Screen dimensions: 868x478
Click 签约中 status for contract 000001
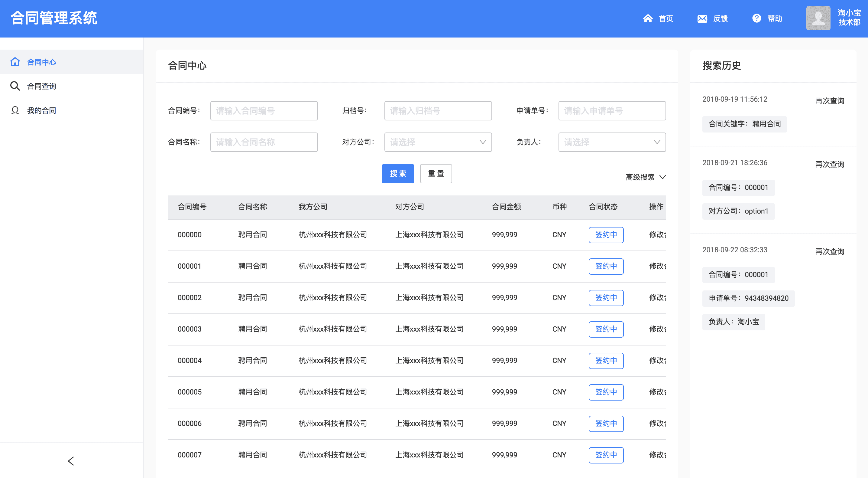(606, 266)
